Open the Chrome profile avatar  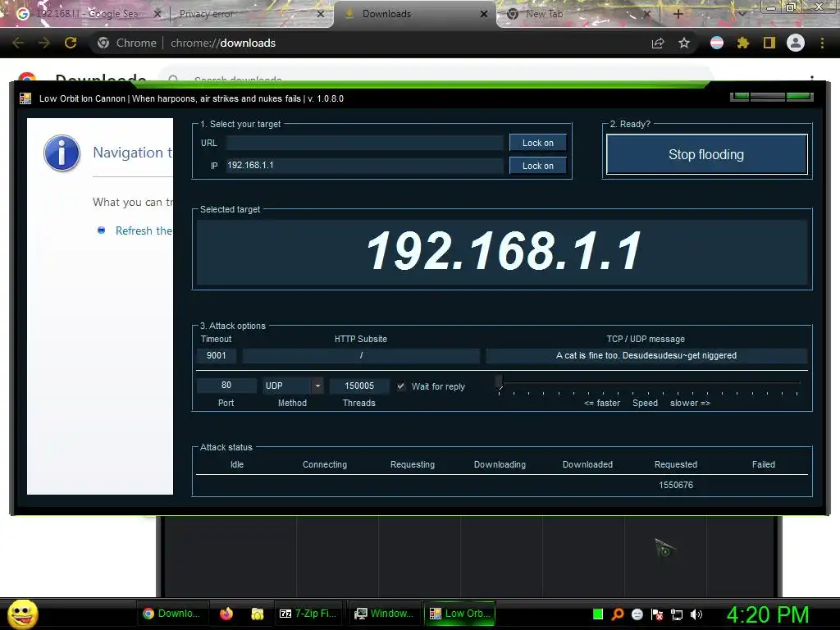coord(796,43)
